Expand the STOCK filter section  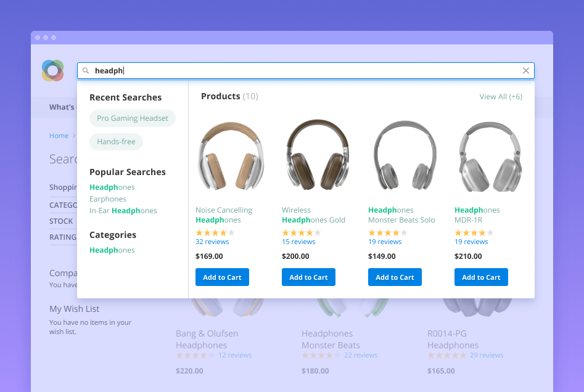click(61, 221)
